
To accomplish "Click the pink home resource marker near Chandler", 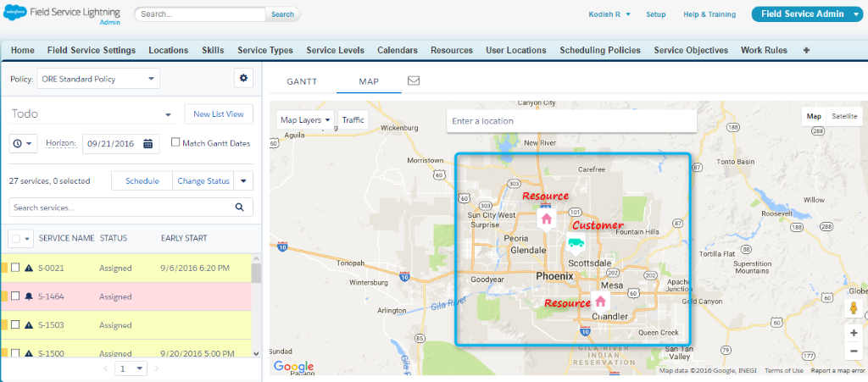I will click(600, 302).
